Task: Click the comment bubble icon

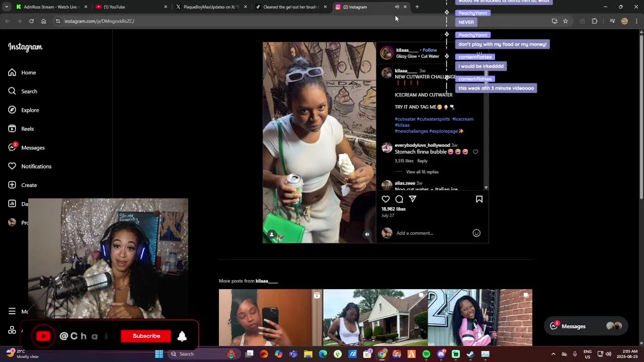Action: click(399, 199)
